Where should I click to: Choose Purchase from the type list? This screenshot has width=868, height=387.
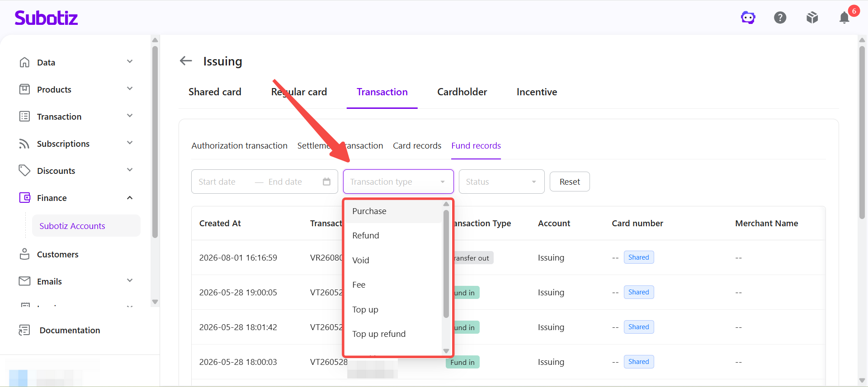[393, 211]
